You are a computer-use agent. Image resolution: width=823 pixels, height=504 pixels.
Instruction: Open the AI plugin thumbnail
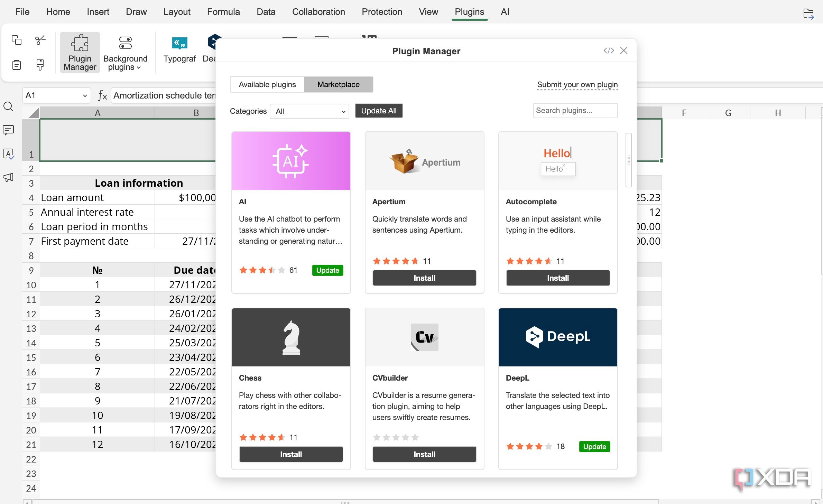[x=291, y=161]
